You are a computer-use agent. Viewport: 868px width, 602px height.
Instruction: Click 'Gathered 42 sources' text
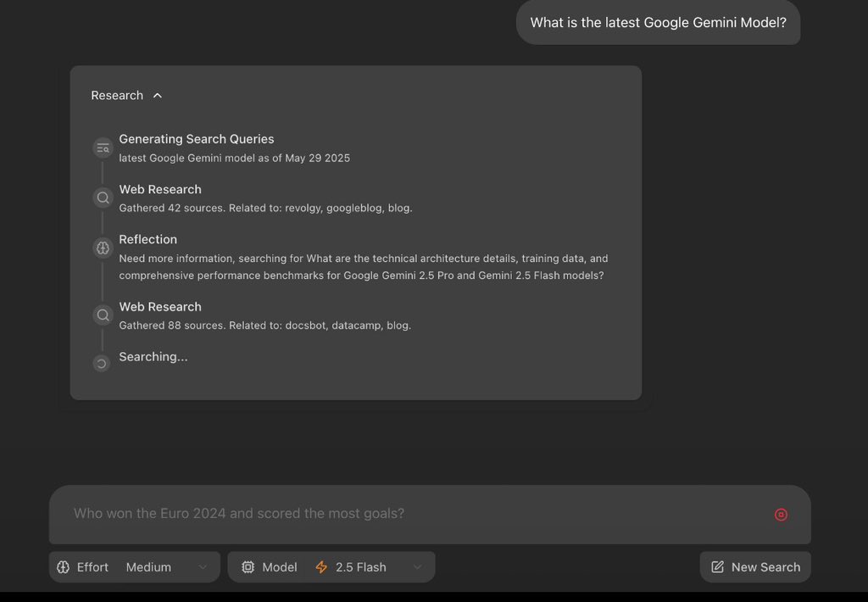tap(171, 209)
